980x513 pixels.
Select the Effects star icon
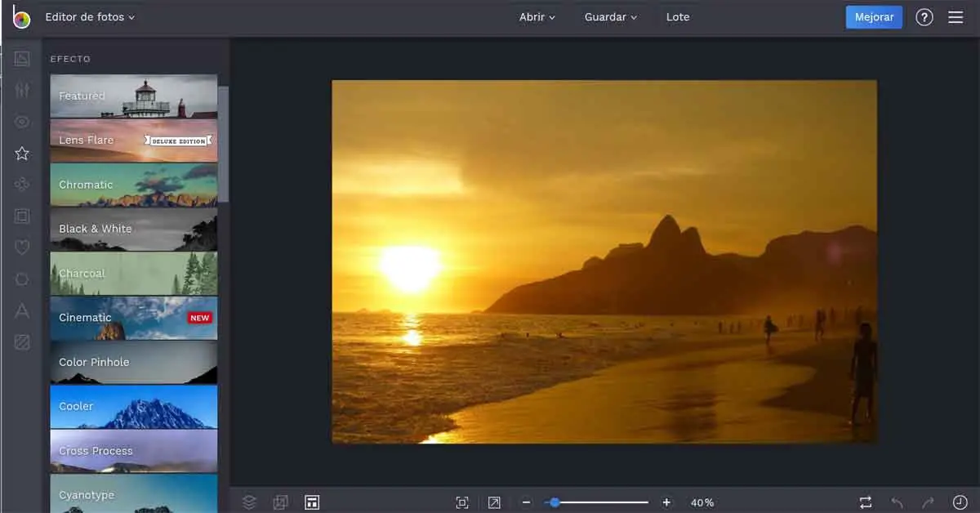click(x=22, y=154)
